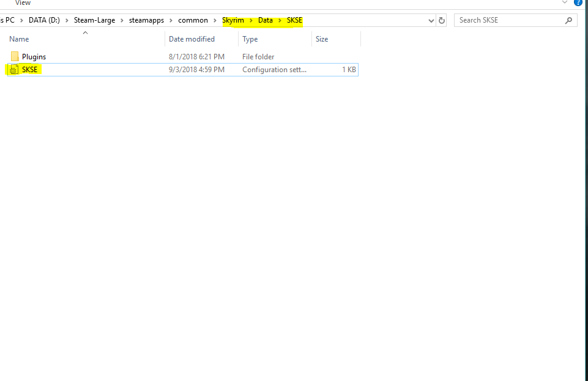Open the chevron after Data in the breadcrumb
The image size is (588, 381).
(280, 20)
